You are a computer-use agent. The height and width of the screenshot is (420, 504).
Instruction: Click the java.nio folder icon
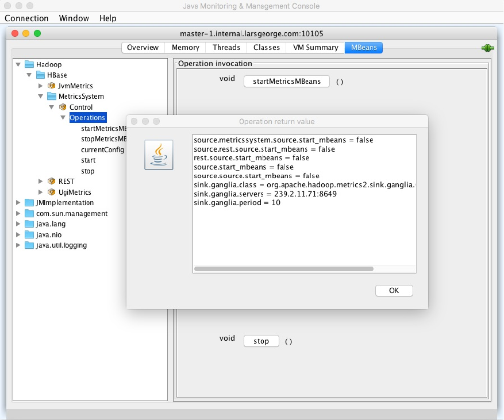(x=29, y=234)
